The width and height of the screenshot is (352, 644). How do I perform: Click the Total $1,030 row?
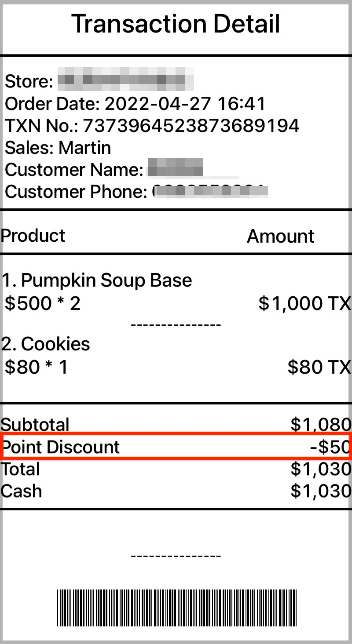click(176, 469)
